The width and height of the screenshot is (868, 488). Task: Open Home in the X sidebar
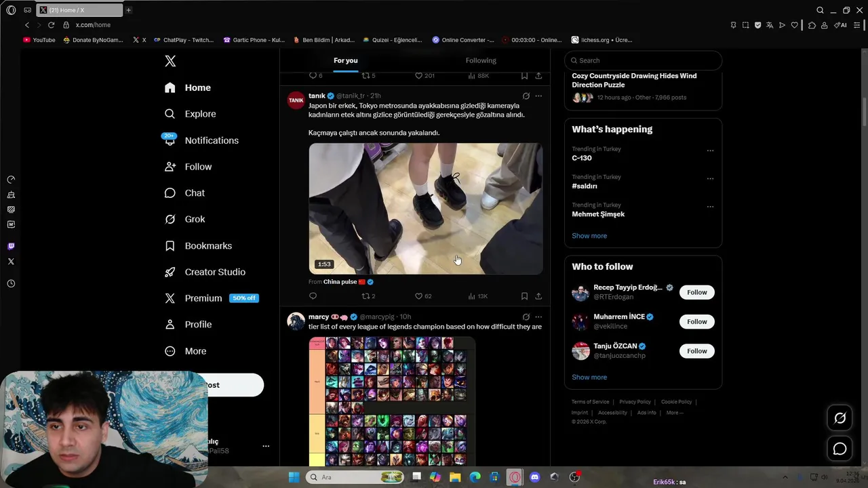pyautogui.click(x=188, y=87)
